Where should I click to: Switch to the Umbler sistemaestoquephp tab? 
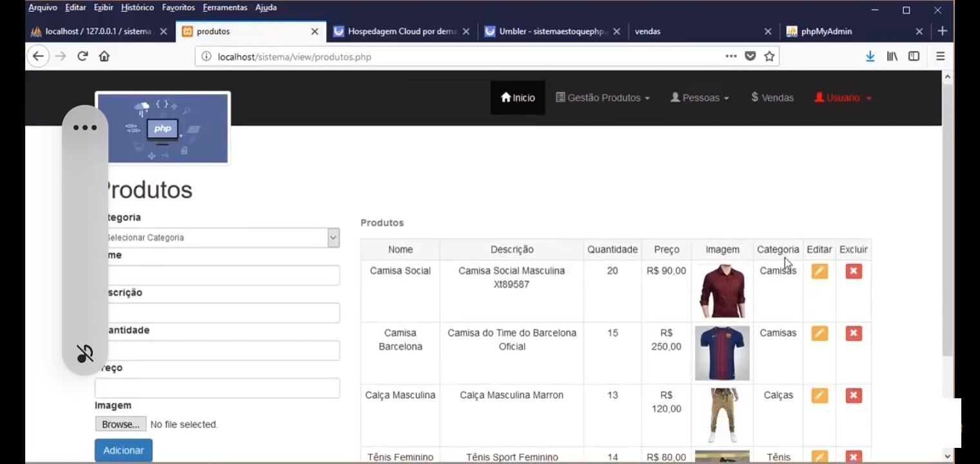coord(553,31)
